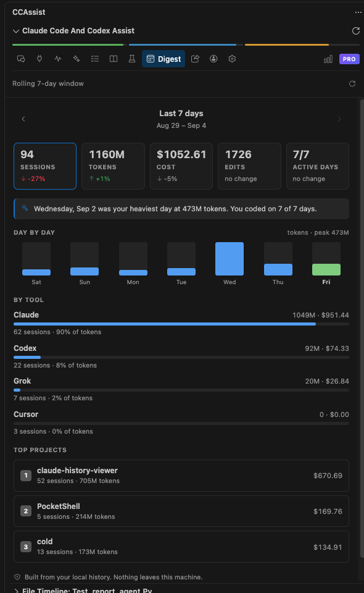Click the 'tokens · peak 473M' label

[318, 233]
